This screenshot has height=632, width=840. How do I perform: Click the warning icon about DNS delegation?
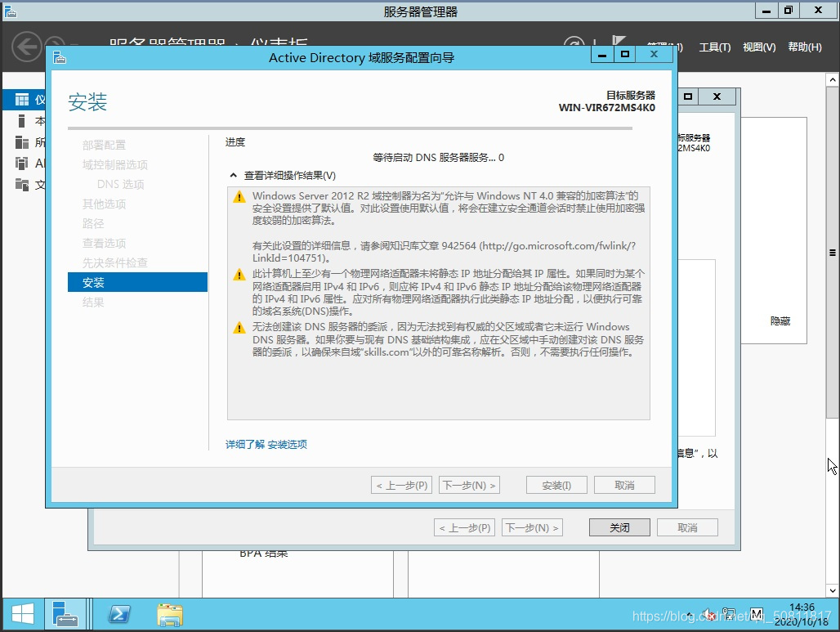(239, 328)
